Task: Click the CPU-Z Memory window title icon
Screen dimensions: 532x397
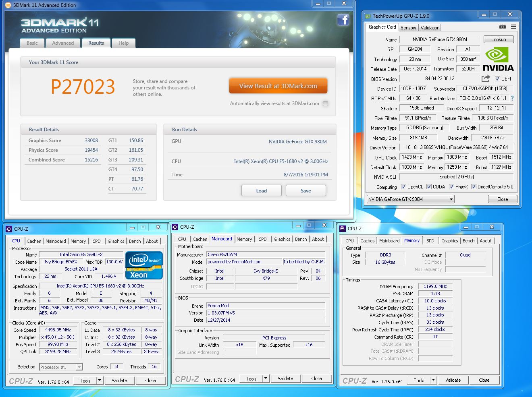Action: pos(343,229)
